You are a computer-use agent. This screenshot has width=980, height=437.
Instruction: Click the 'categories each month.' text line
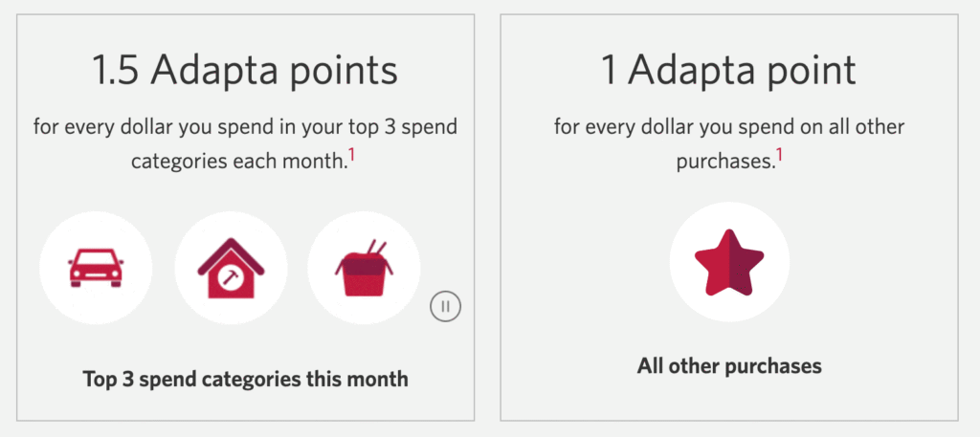coord(237,161)
